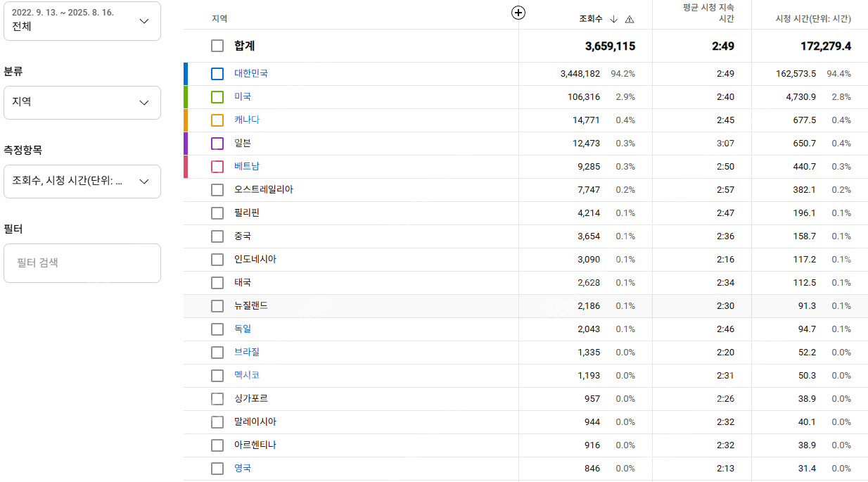Click the purple color bar for 일본
Image resolution: width=868 pixels, height=482 pixels.
tap(186, 144)
